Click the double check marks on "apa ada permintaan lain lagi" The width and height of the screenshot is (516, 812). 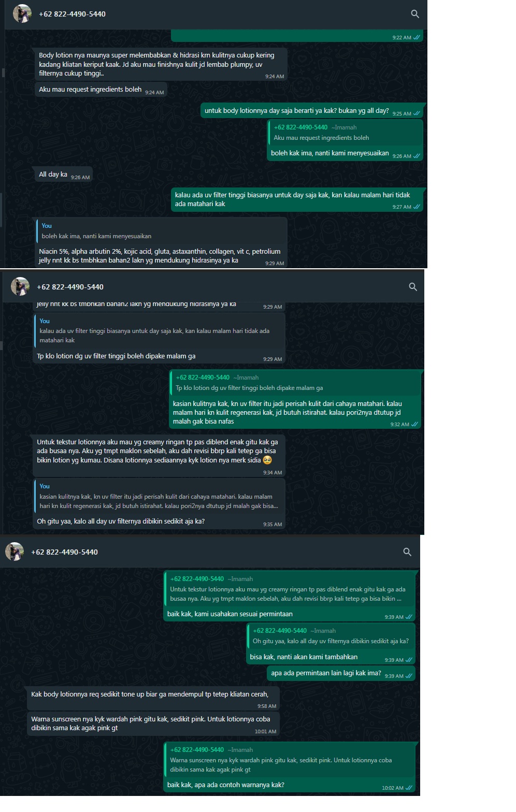coord(409,676)
